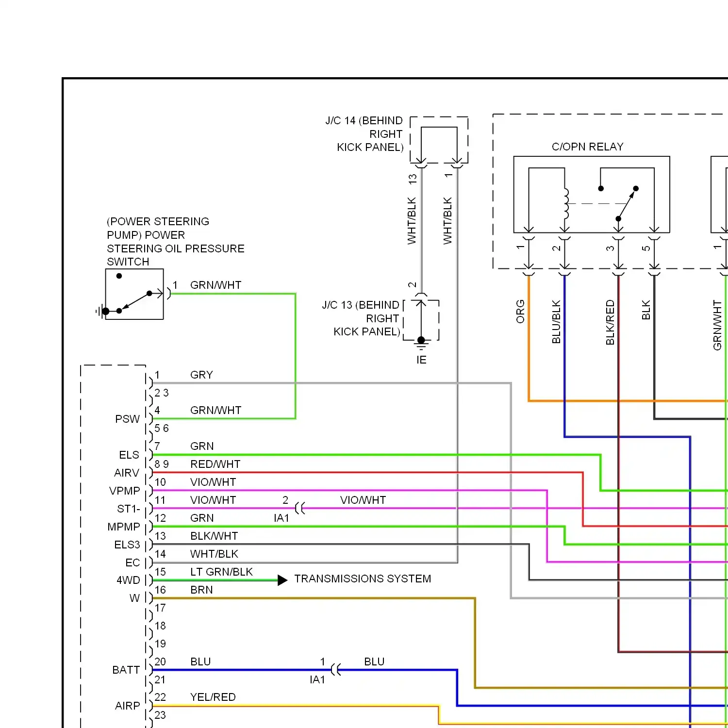728x728 pixels.
Task: Click the switch contact arm inside C/OPN relay
Action: click(627, 204)
